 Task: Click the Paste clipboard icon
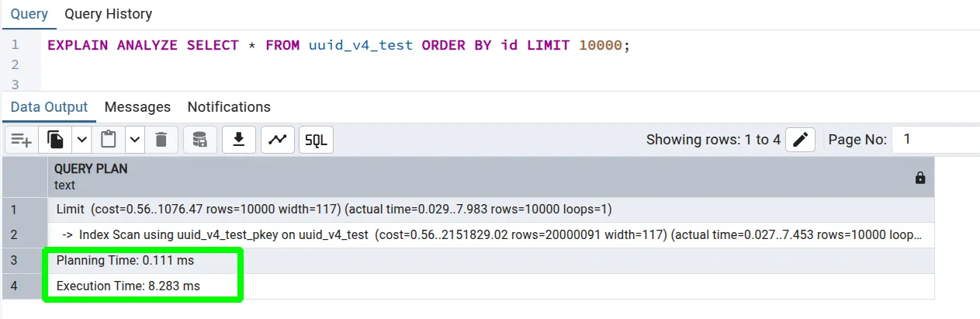pyautogui.click(x=109, y=140)
